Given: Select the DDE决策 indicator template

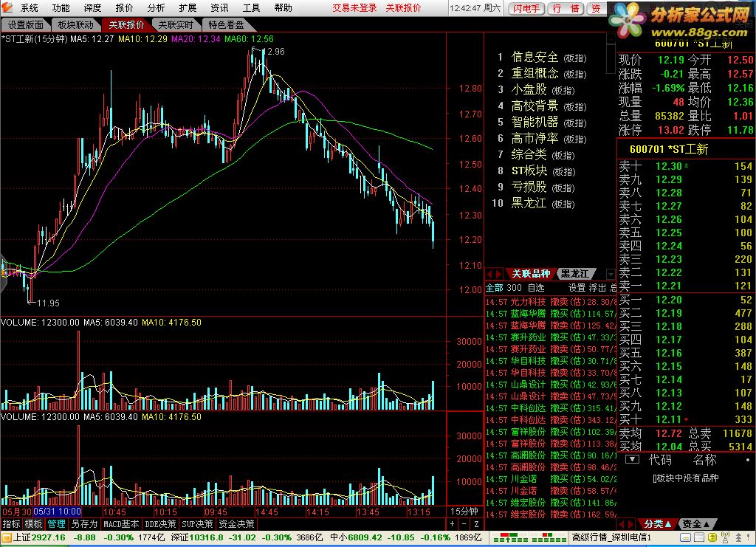Looking at the screenshot, I should click(x=160, y=524).
